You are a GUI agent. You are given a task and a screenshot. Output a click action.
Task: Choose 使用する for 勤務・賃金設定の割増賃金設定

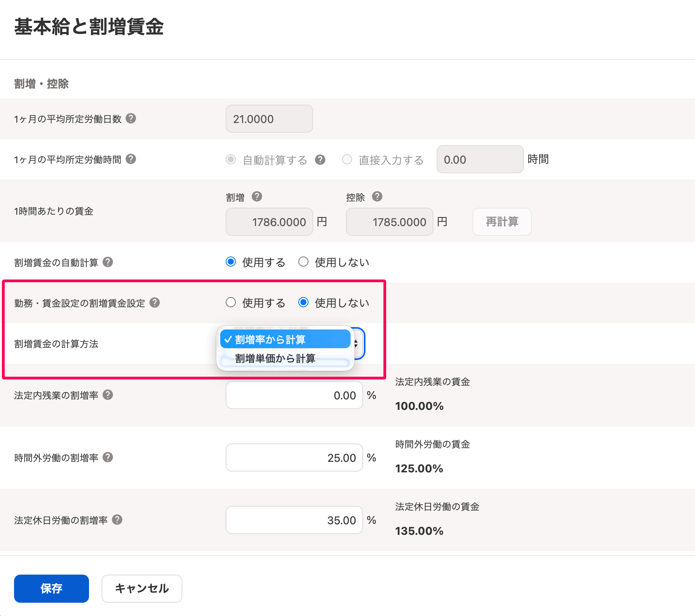coord(231,302)
